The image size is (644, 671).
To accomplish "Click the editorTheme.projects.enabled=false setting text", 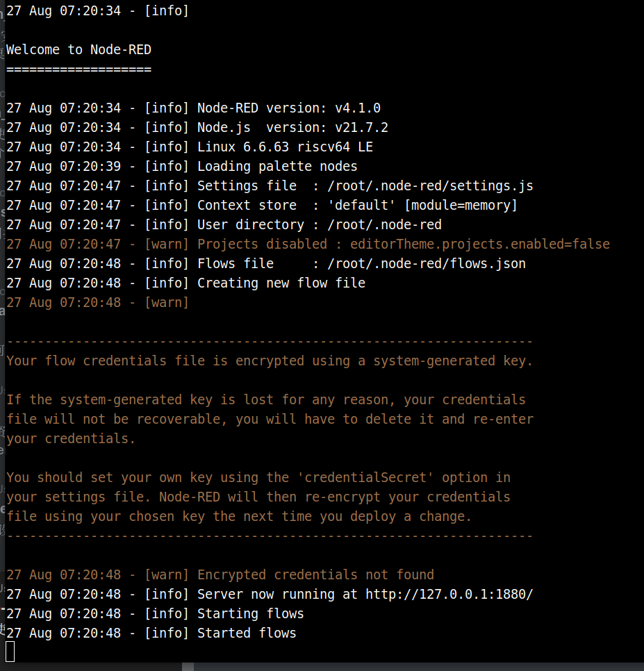I will pos(480,245).
